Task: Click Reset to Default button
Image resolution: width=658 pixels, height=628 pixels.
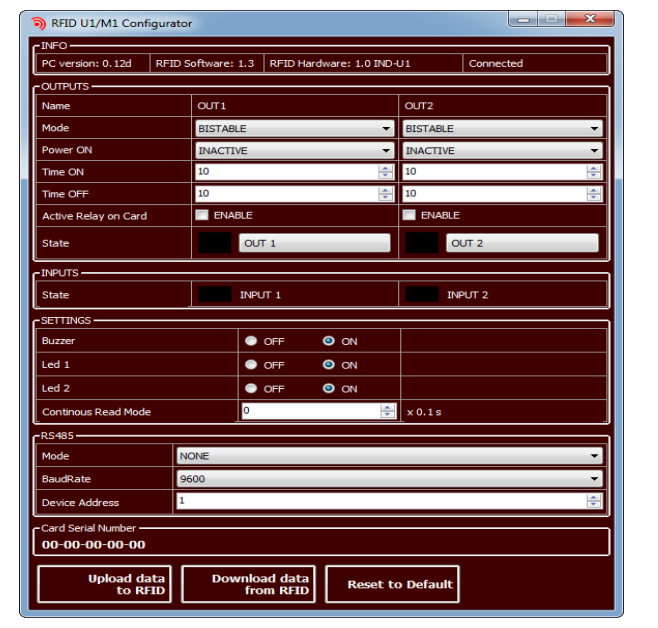Action: 392,584
